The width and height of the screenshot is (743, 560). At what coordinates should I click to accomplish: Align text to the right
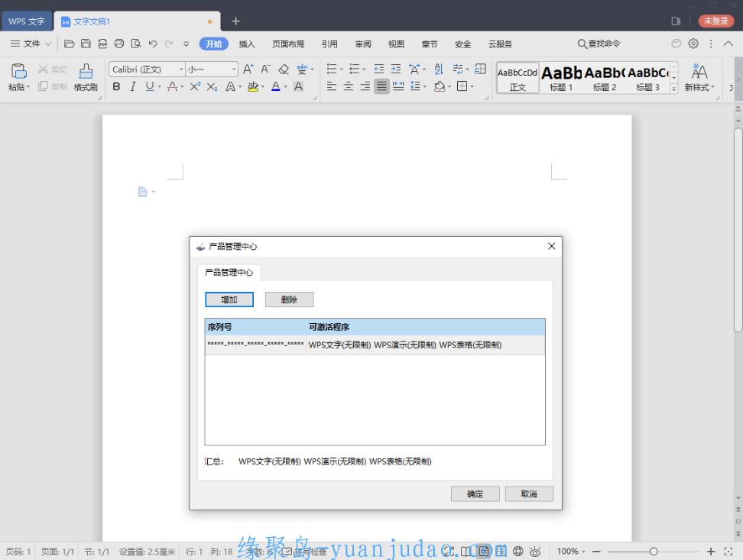(365, 86)
